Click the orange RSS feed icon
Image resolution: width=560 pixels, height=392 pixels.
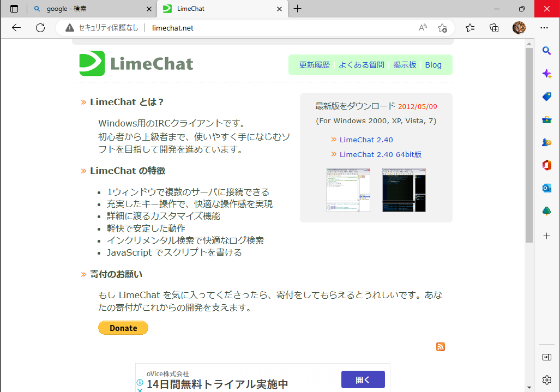click(440, 346)
